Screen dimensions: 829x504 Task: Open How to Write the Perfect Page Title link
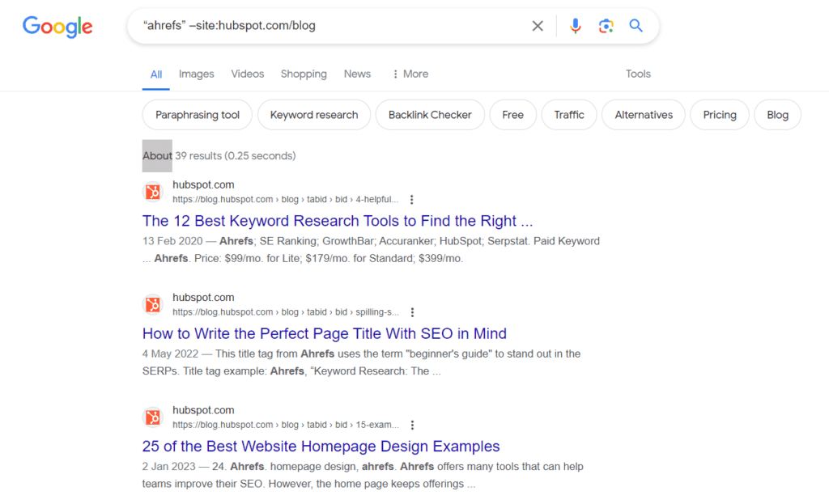coord(324,333)
